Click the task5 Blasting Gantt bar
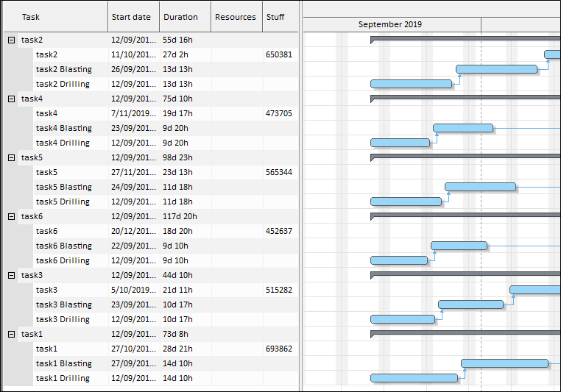Image resolution: width=561 pixels, height=392 pixels. (x=481, y=187)
